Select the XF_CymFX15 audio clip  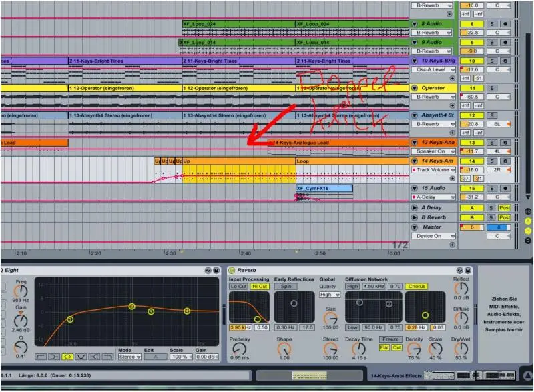pyautogui.click(x=324, y=189)
